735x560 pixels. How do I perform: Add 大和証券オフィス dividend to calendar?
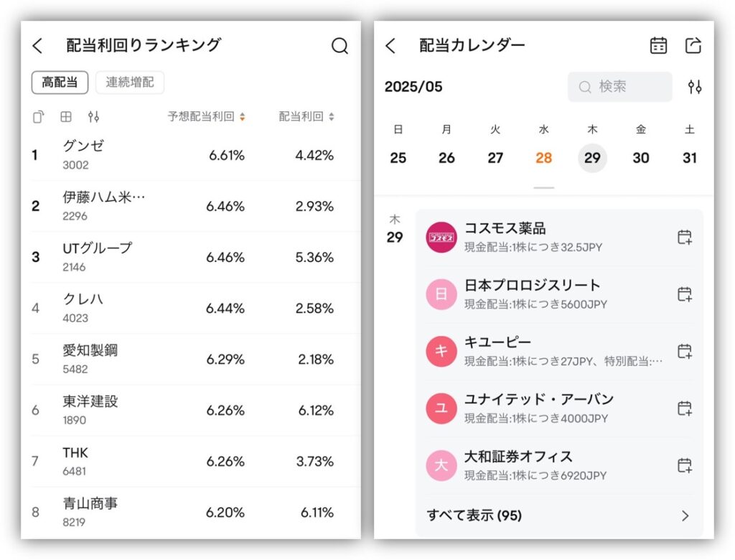point(684,465)
